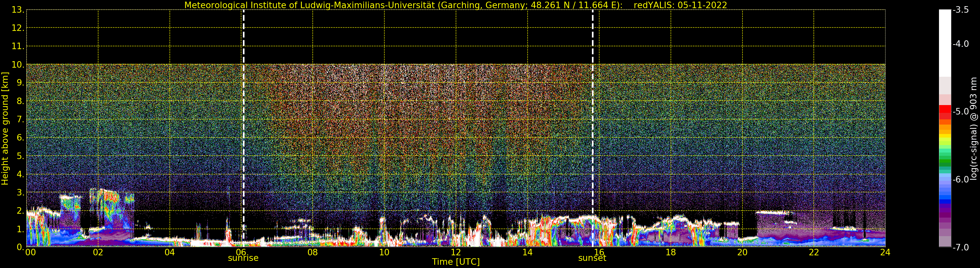The width and height of the screenshot is (980, 268).
Task: Click the time axis tick label '08'
Action: click(x=313, y=252)
